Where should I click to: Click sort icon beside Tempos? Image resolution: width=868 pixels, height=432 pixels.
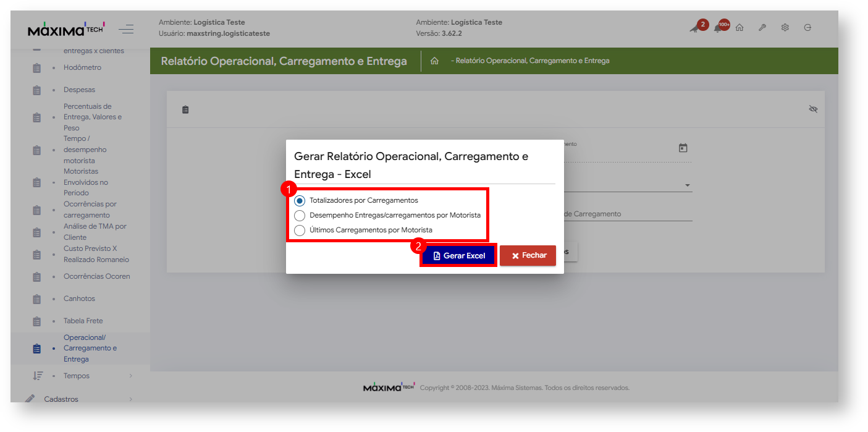[37, 376]
